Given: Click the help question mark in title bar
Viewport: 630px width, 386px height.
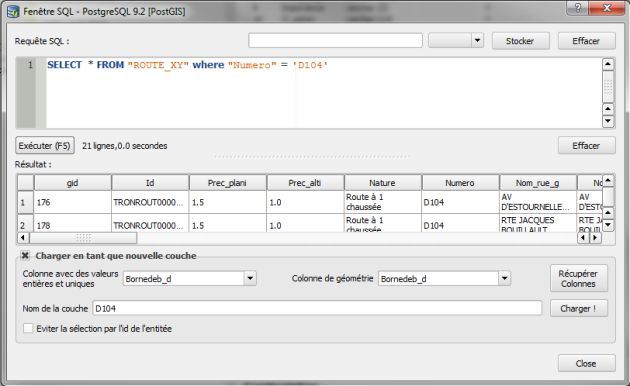Looking at the screenshot, I should (578, 8).
